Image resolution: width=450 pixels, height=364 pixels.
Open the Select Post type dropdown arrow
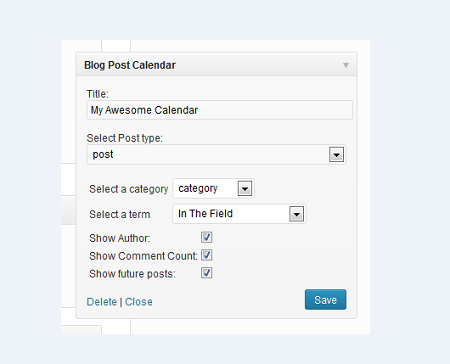(x=336, y=155)
